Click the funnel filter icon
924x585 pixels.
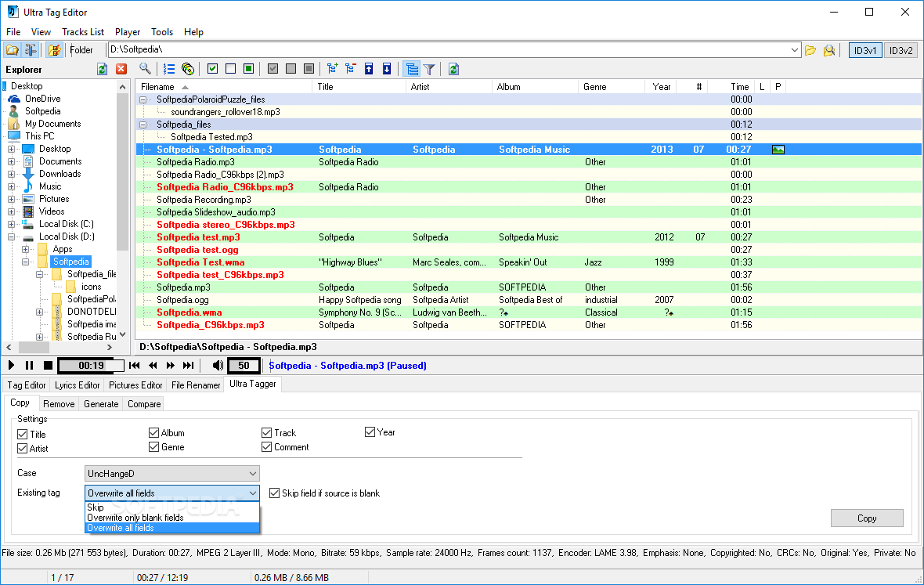[x=430, y=69]
